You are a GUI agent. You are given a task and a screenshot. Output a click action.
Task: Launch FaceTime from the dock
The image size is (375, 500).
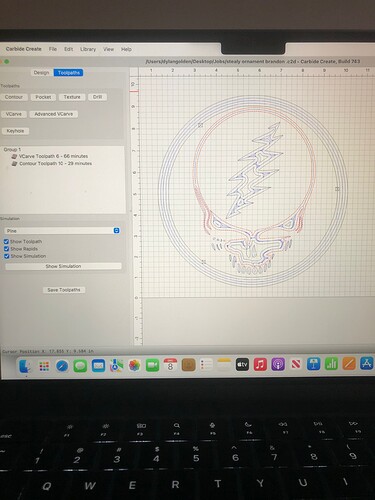point(152,365)
